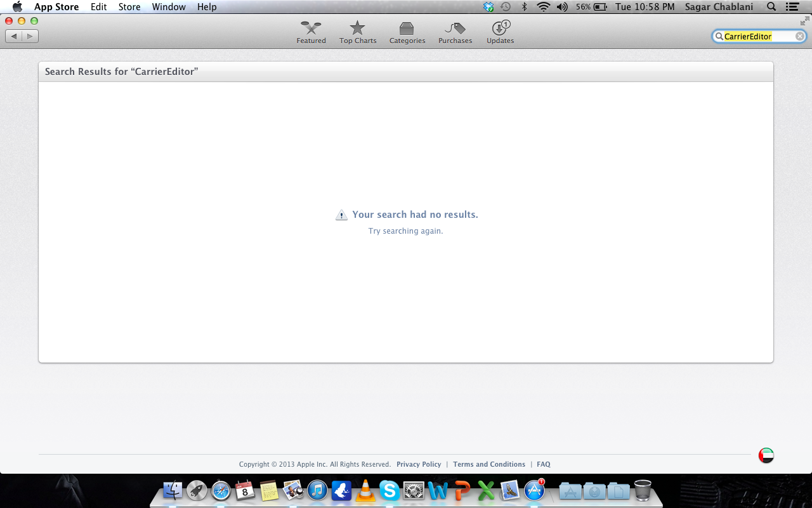Open iPhoto in the Dock
This screenshot has height=508, width=812.
coord(293,490)
